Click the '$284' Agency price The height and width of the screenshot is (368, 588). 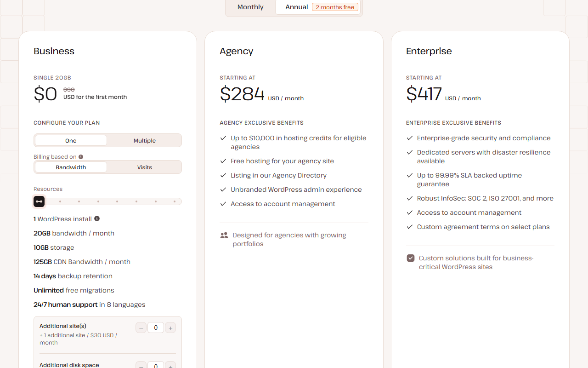[242, 94]
